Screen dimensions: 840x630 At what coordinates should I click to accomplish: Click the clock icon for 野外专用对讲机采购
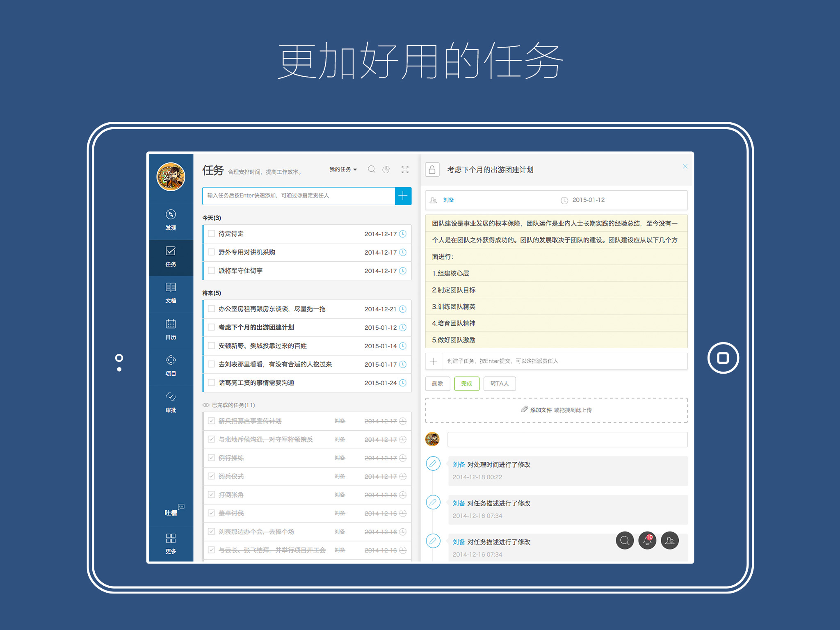[403, 252]
